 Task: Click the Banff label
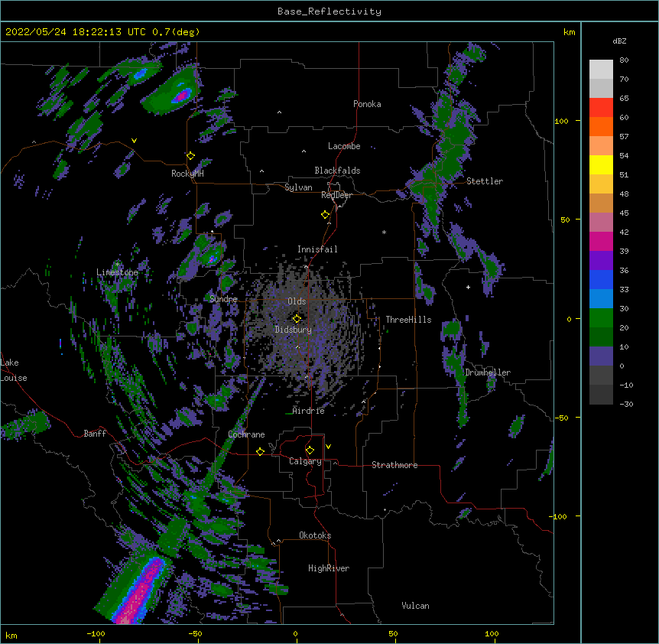(x=95, y=434)
